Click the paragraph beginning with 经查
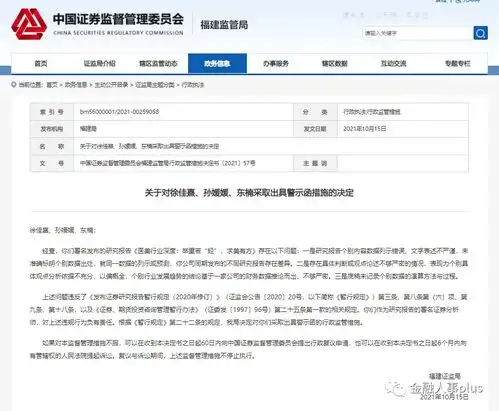The height and width of the screenshot is (411, 499). pyautogui.click(x=249, y=263)
